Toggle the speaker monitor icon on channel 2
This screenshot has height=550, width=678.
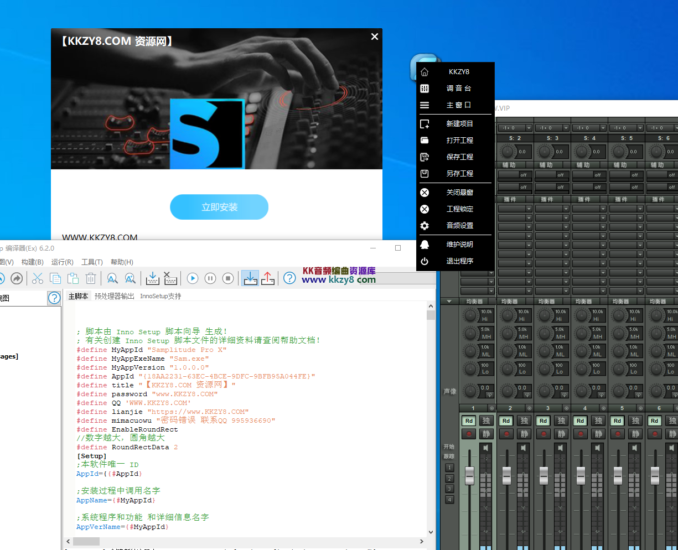(523, 448)
